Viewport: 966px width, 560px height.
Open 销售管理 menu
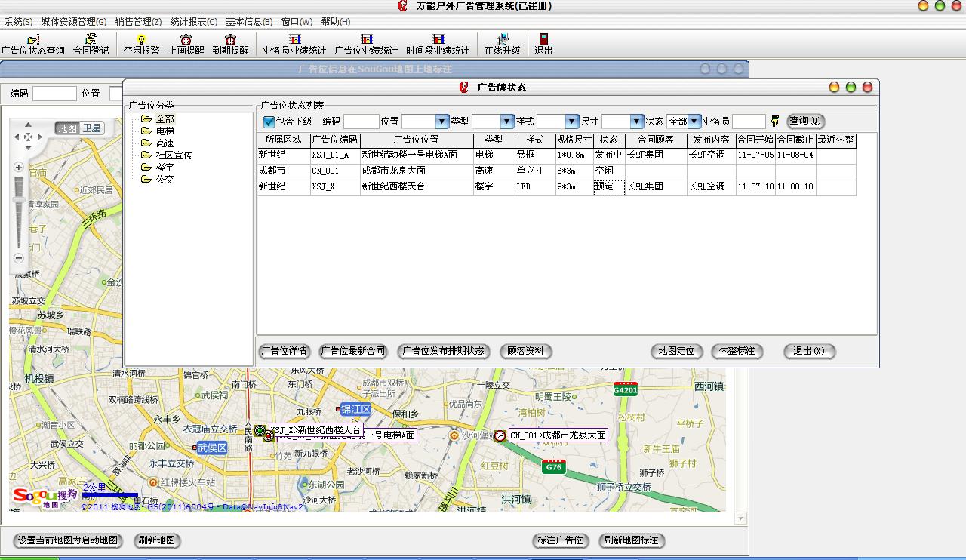(x=138, y=22)
